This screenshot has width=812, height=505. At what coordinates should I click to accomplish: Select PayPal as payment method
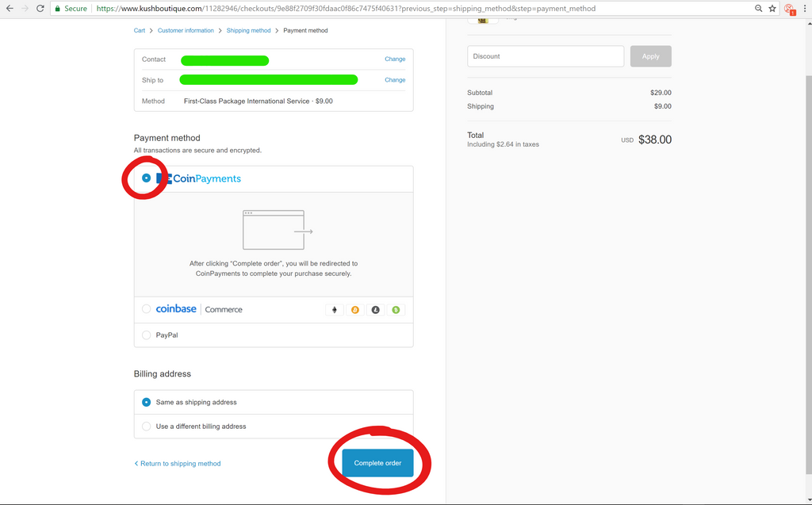(x=147, y=335)
